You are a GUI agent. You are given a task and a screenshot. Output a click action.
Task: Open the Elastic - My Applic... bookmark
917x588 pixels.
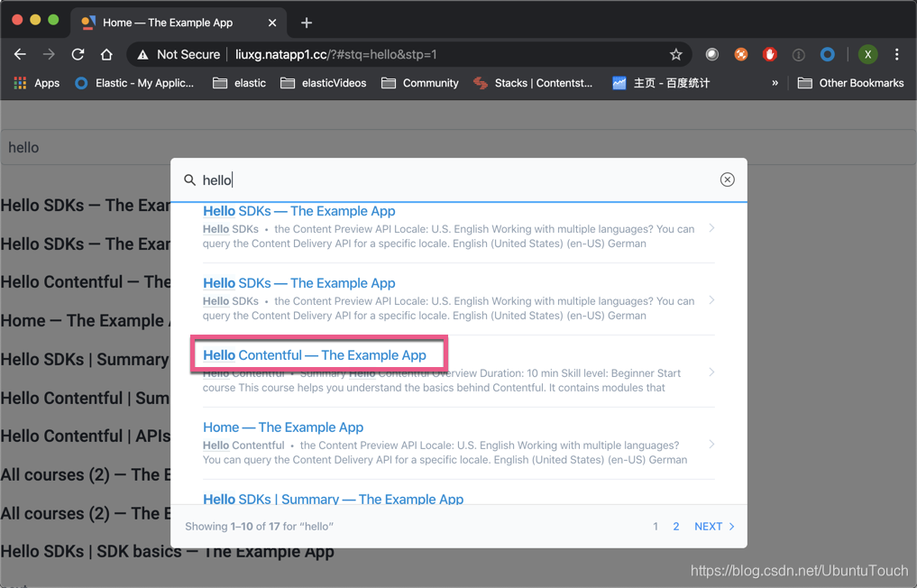(134, 83)
